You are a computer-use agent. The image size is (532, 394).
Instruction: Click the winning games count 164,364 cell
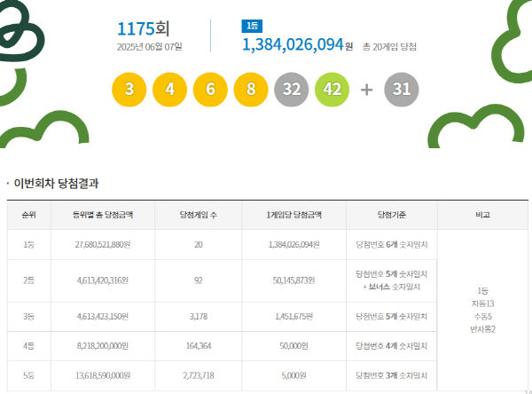[199, 346]
